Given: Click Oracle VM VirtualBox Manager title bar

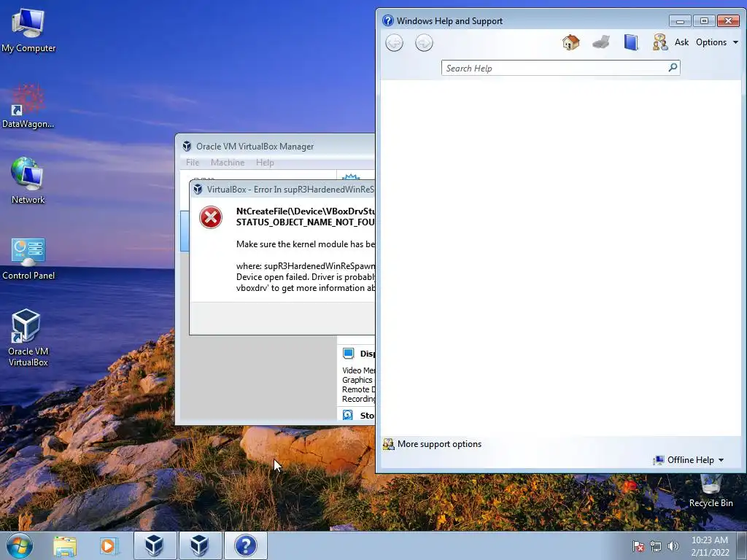Looking at the screenshot, I should (x=275, y=146).
